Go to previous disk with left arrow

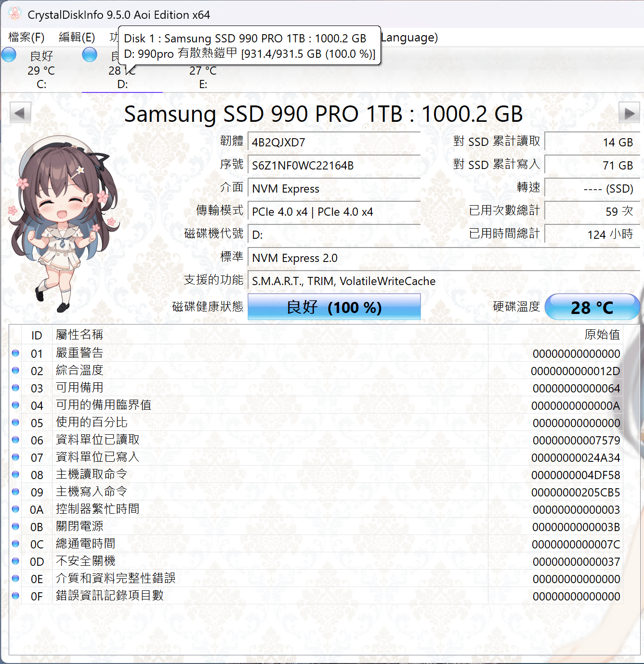(20, 114)
